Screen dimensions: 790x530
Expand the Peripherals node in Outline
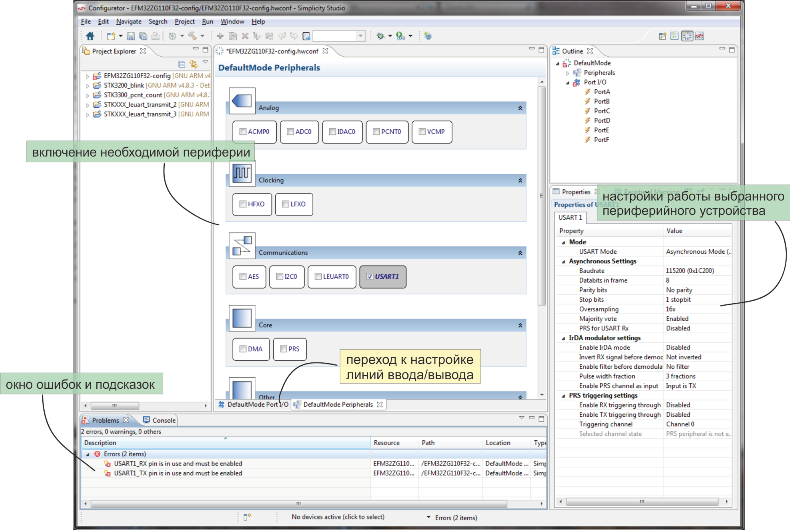[568, 73]
